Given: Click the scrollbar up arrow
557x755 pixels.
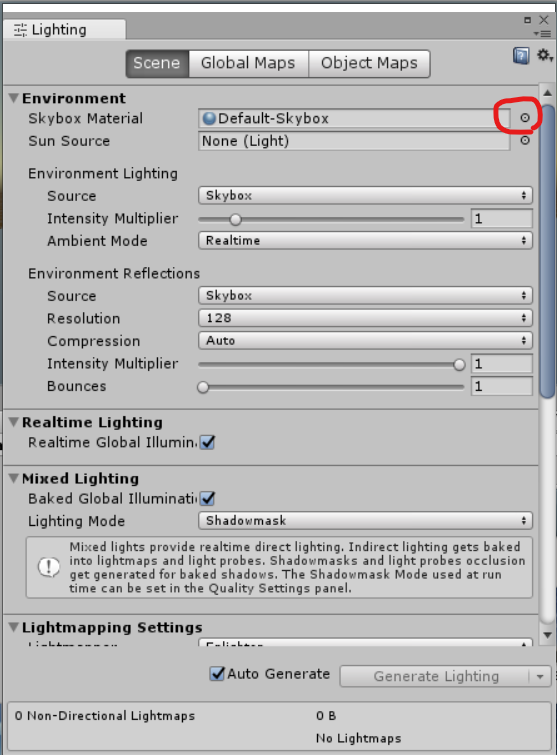Looking at the screenshot, I should click(547, 93).
